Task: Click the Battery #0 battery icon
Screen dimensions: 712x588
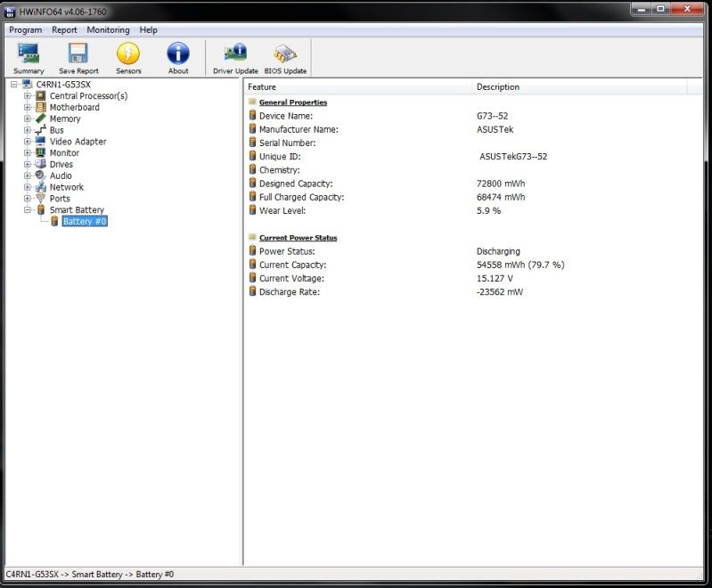Action: tap(54, 221)
